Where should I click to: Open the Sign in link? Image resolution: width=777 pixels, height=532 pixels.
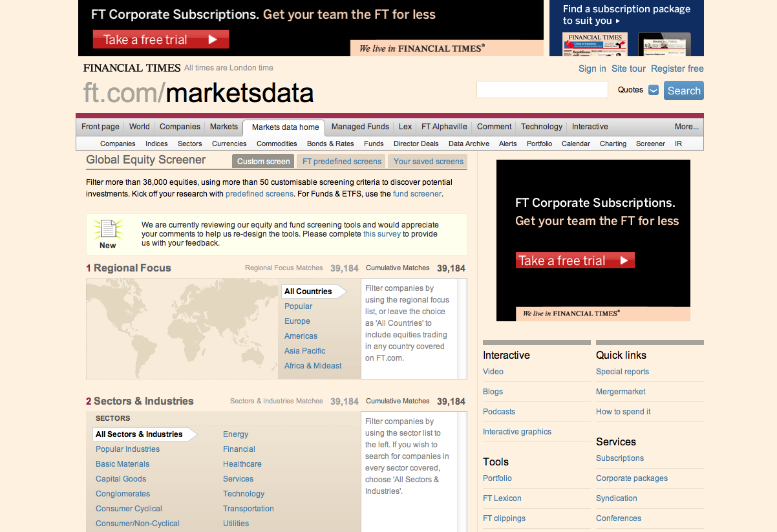click(x=592, y=69)
